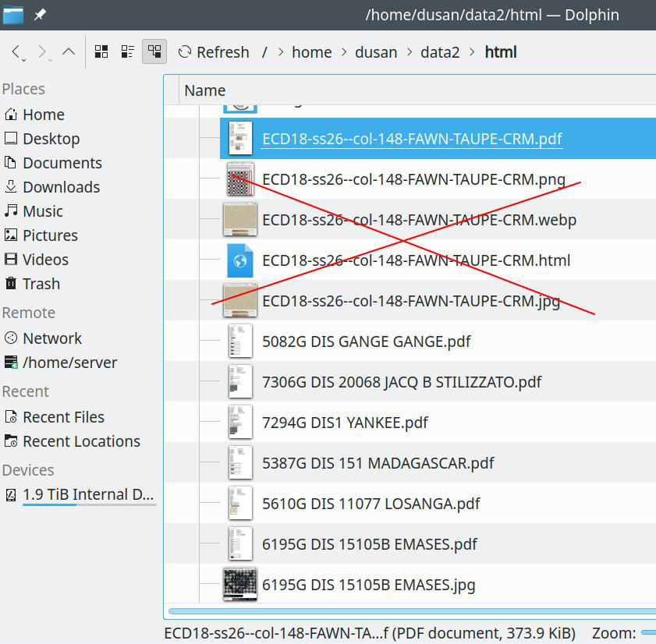Adjust the Zoom slider in status bar
The width and height of the screenshot is (656, 644).
pyautogui.click(x=647, y=633)
